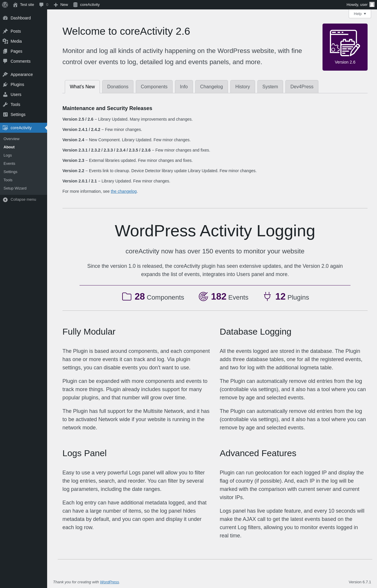Click the 'Maintenance and Security Releases' heading
This screenshot has height=588, width=377.
point(107,108)
